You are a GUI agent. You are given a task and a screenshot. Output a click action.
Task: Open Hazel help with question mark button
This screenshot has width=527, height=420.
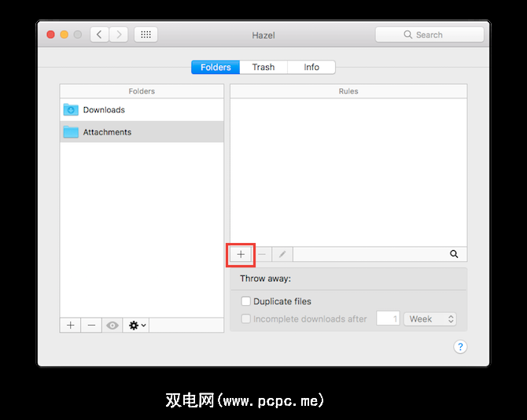[460, 346]
